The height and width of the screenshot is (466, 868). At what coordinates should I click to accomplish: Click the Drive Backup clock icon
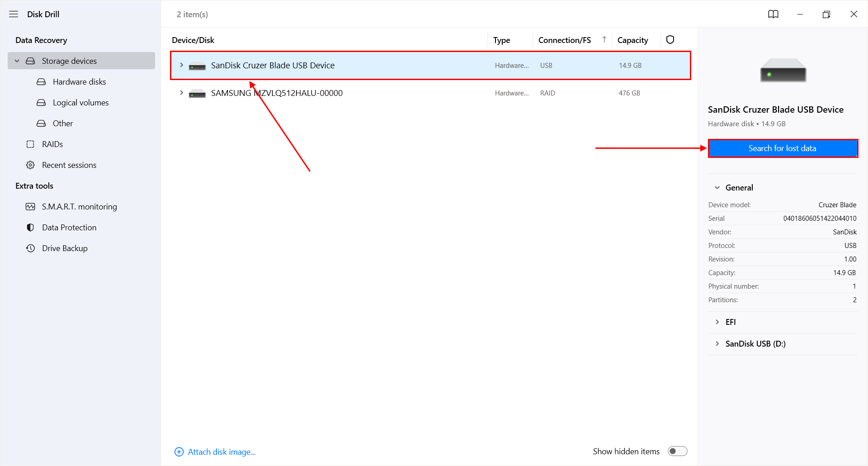pos(30,248)
